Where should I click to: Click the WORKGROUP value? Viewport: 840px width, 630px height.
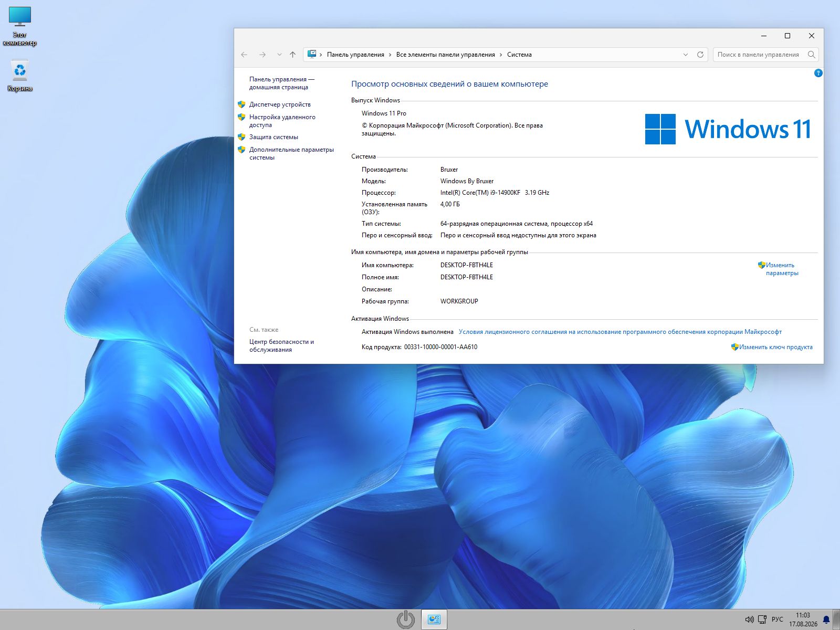459,301
